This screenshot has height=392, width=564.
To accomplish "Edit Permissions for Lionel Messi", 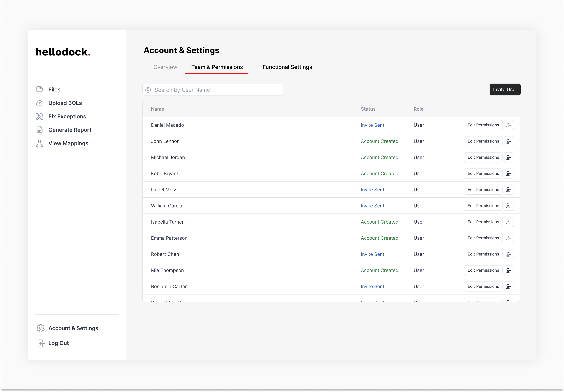I will click(483, 190).
